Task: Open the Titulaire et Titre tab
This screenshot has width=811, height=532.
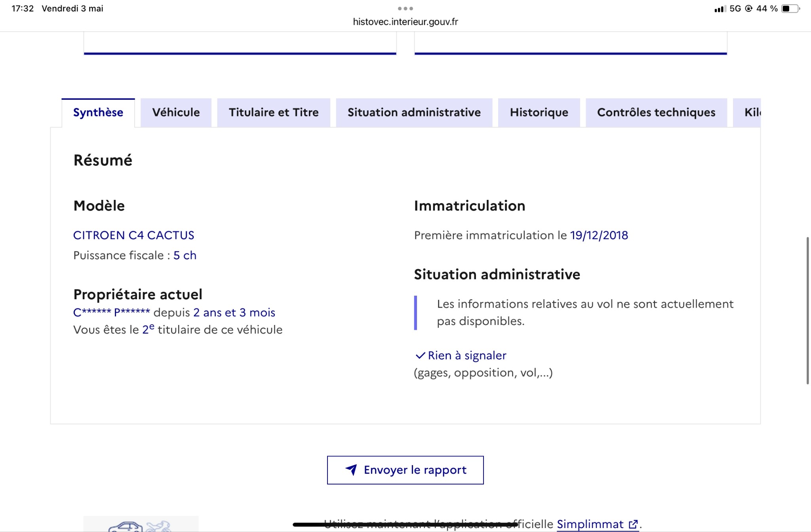Action: click(274, 113)
